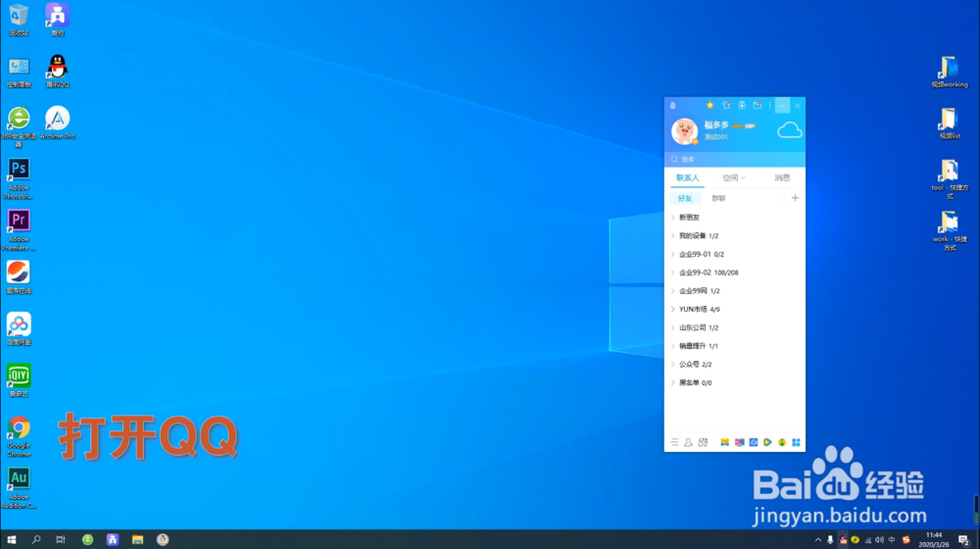Open the Adobe Photoshop desktop icon
The height and width of the screenshot is (549, 980).
pos(19,178)
